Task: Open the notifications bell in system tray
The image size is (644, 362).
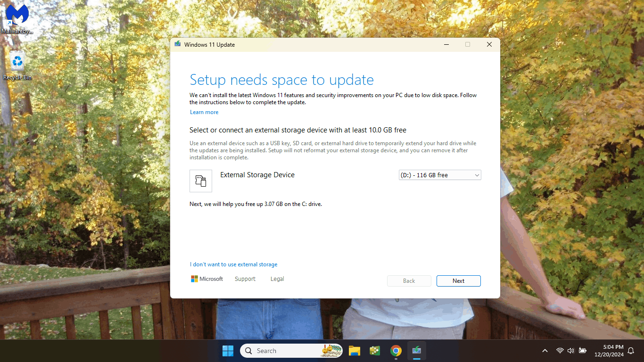Action: point(631,351)
